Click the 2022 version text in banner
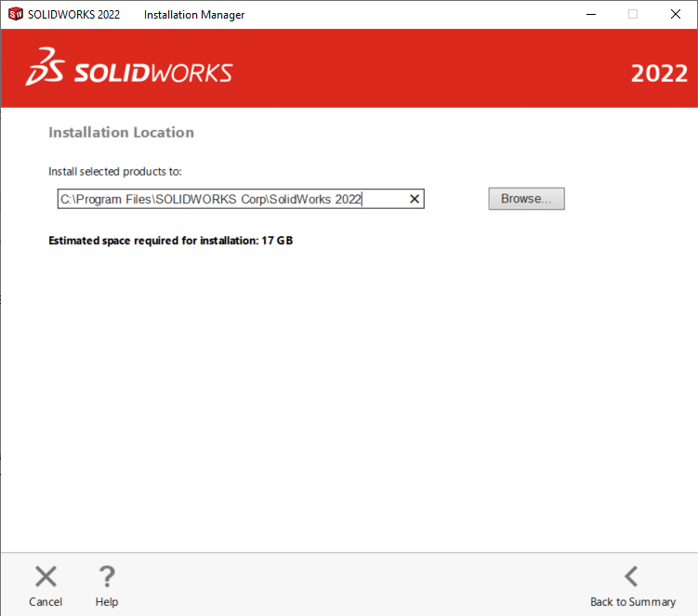Image resolution: width=698 pixels, height=616 pixels. click(x=659, y=74)
